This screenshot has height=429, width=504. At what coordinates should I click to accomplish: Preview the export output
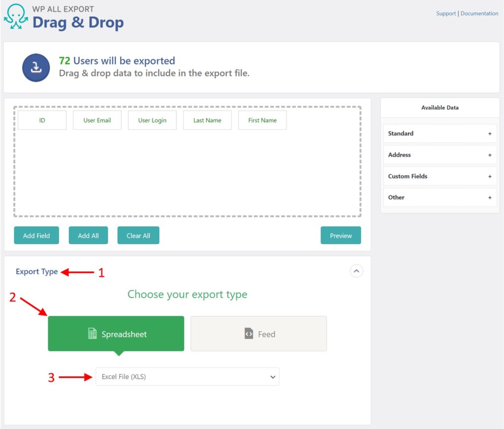[x=341, y=235]
